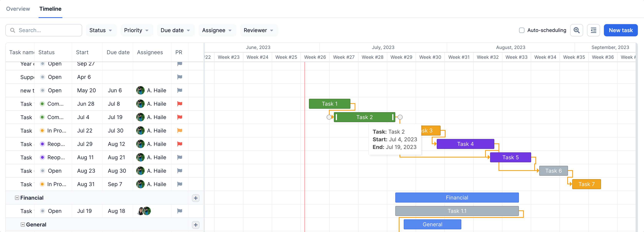Image resolution: width=644 pixels, height=232 pixels.
Task: Switch to the Overview tab
Action: coord(18,9)
